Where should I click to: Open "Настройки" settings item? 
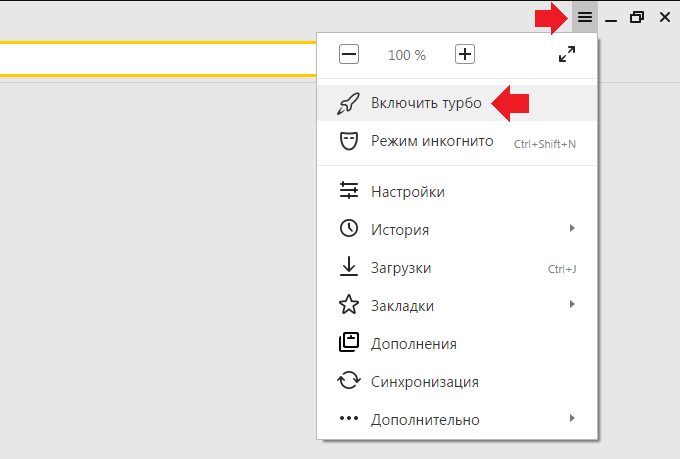[407, 192]
